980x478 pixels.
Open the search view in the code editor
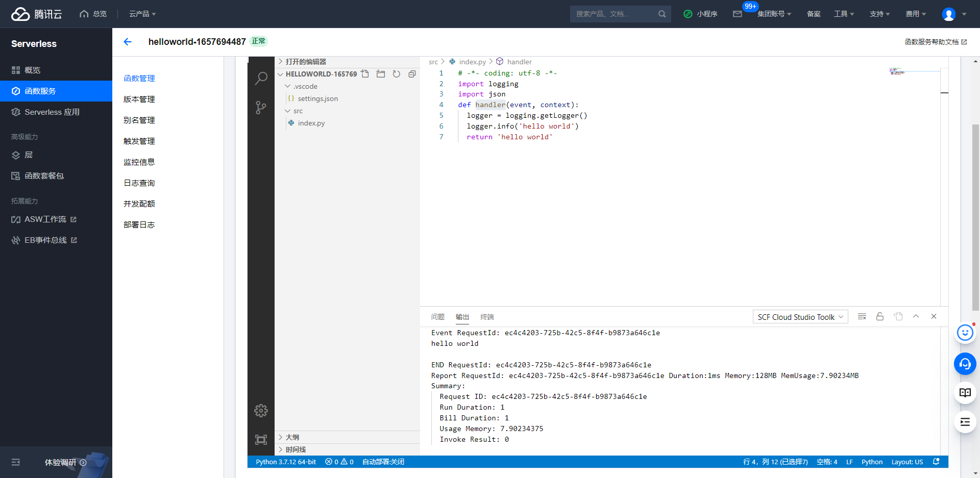pos(261,78)
